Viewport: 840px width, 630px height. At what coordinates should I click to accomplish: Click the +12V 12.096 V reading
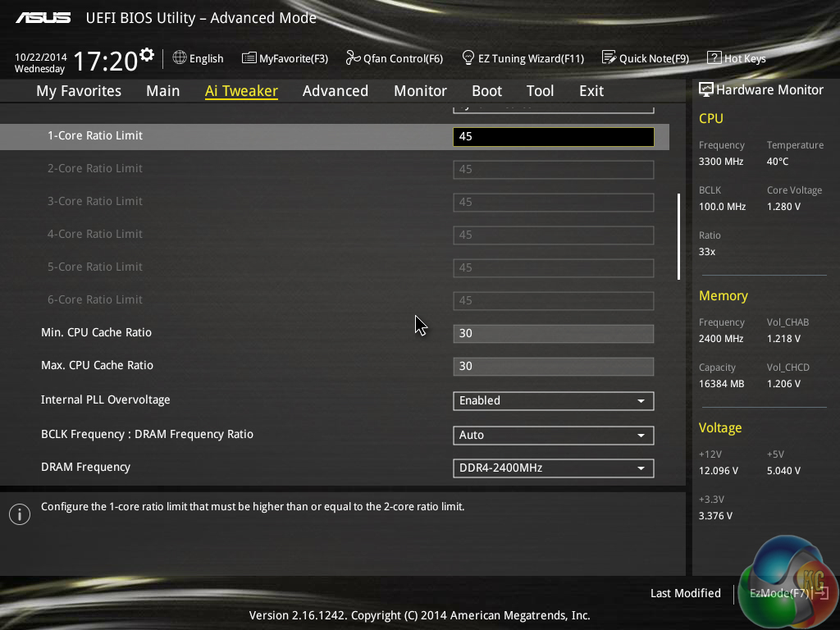[x=719, y=471]
